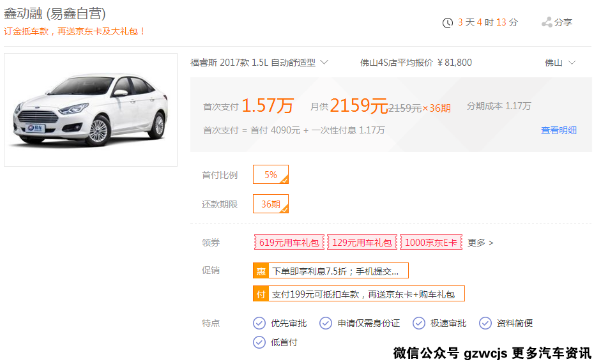
Task: Expand more coupons with 更多 >
Action: tap(480, 243)
